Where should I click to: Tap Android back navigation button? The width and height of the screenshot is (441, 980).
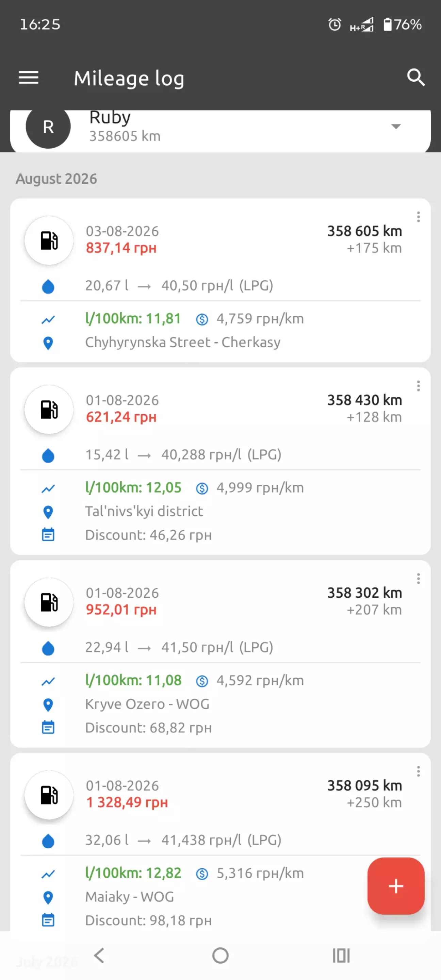[x=99, y=955]
